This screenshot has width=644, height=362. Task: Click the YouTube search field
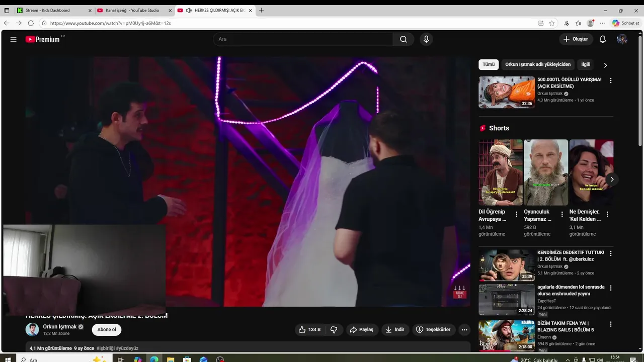coord(304,39)
